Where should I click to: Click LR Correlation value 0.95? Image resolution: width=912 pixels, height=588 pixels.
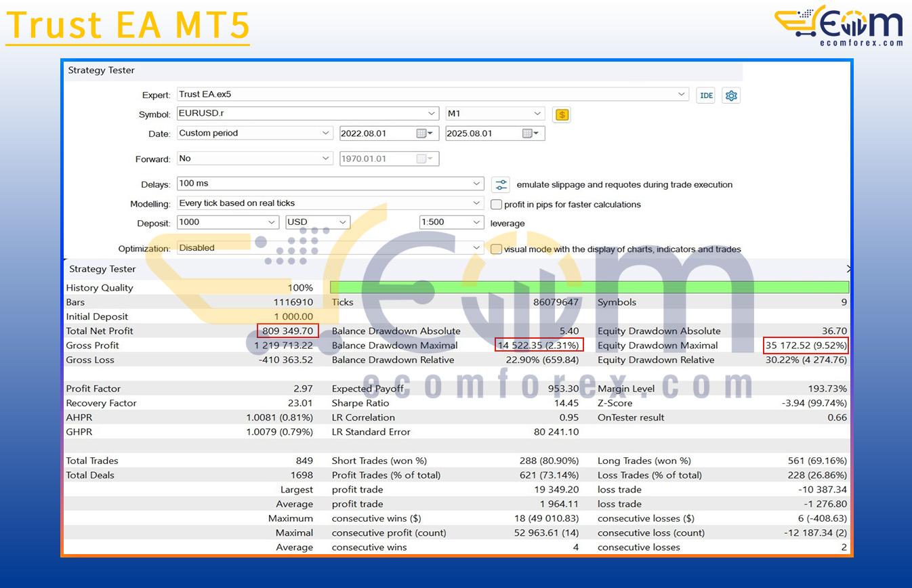[569, 417]
